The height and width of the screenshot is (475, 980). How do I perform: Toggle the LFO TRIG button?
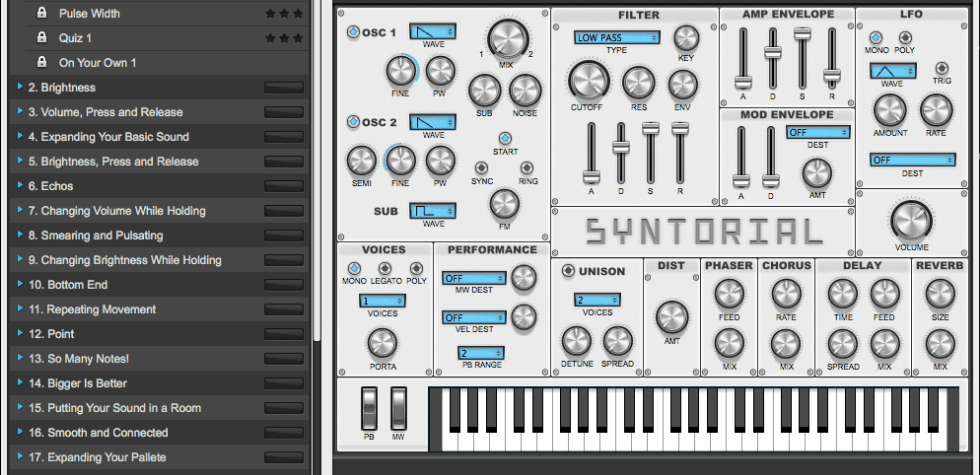(941, 68)
